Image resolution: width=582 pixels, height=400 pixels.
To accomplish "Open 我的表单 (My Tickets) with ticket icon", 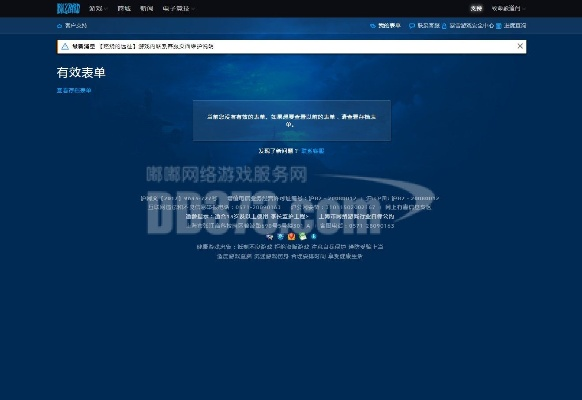I will coord(385,26).
